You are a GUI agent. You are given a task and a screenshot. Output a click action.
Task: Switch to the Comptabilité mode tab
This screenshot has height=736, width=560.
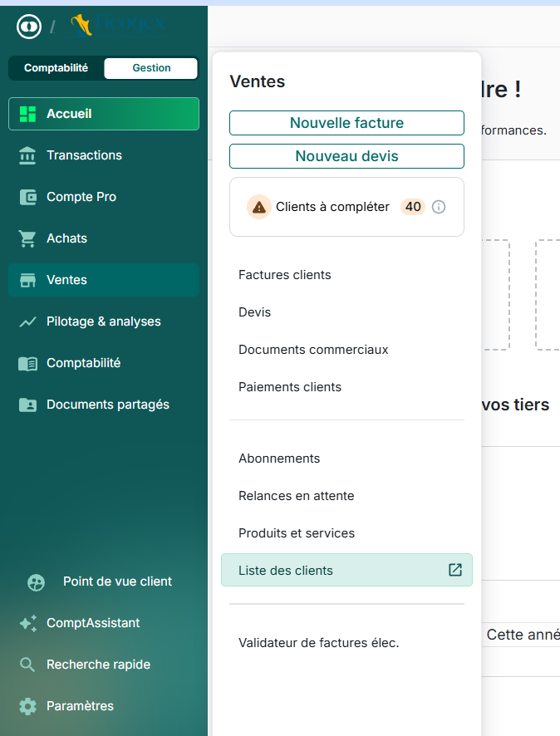point(56,68)
